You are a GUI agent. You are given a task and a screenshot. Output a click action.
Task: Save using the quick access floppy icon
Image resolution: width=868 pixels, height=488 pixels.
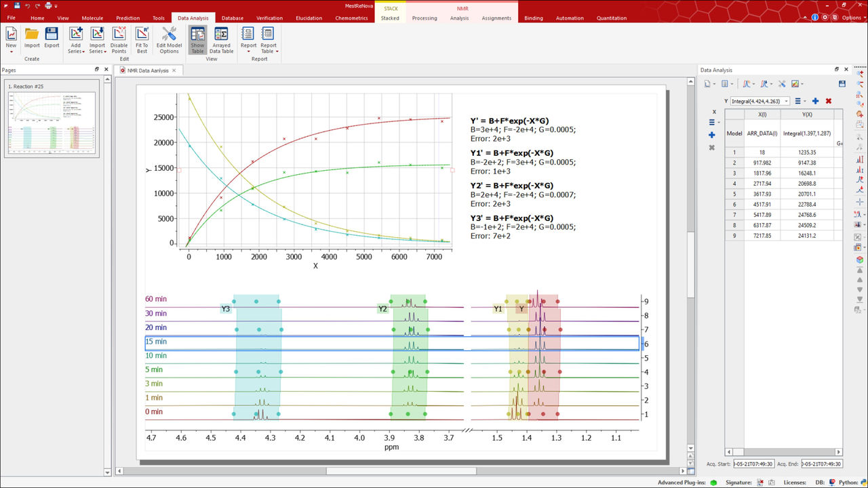pos(16,5)
